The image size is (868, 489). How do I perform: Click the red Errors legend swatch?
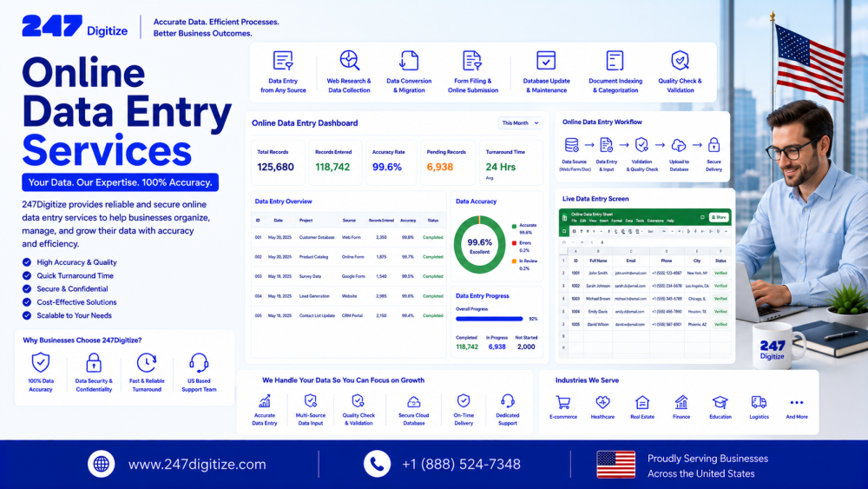514,243
